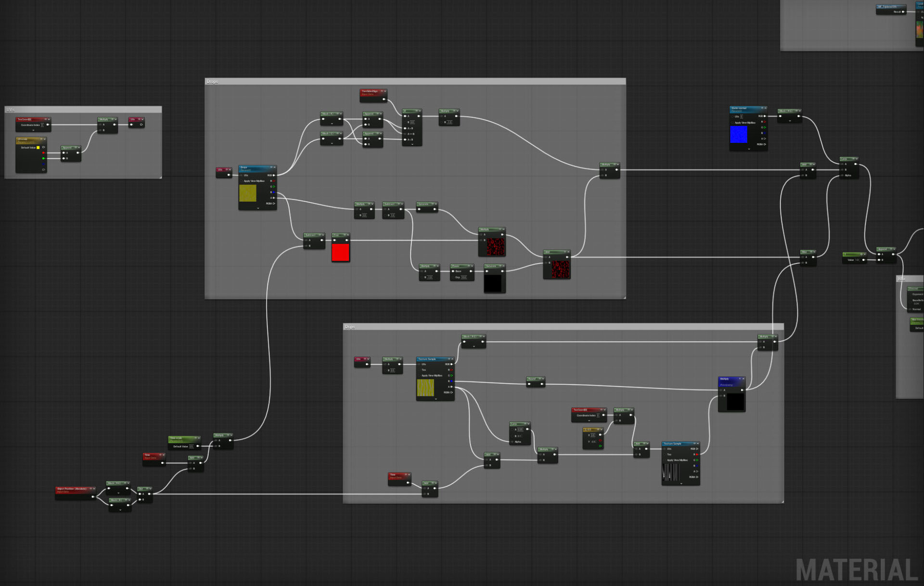Select the Drips comment box title bar
The height and width of the screenshot is (586, 924).
click(x=563, y=327)
